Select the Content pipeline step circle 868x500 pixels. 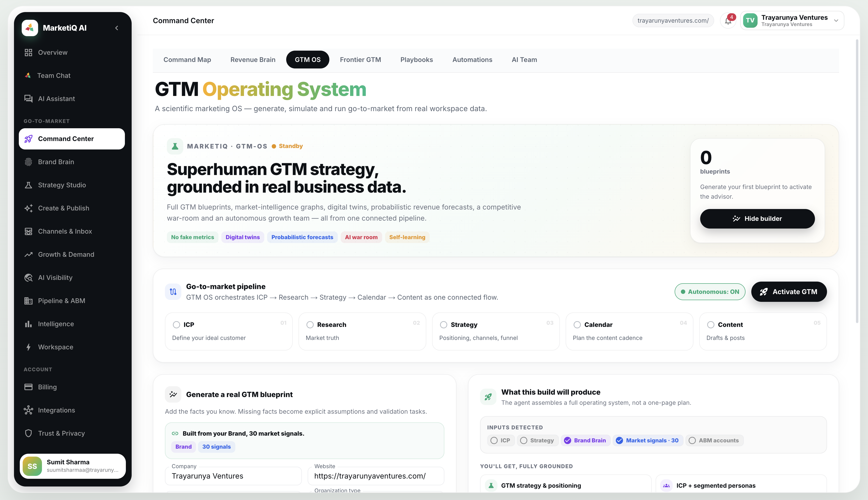[x=711, y=325]
